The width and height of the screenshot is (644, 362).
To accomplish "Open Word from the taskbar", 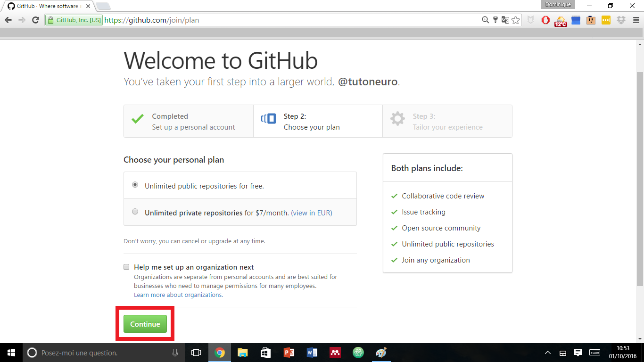I will (x=312, y=353).
